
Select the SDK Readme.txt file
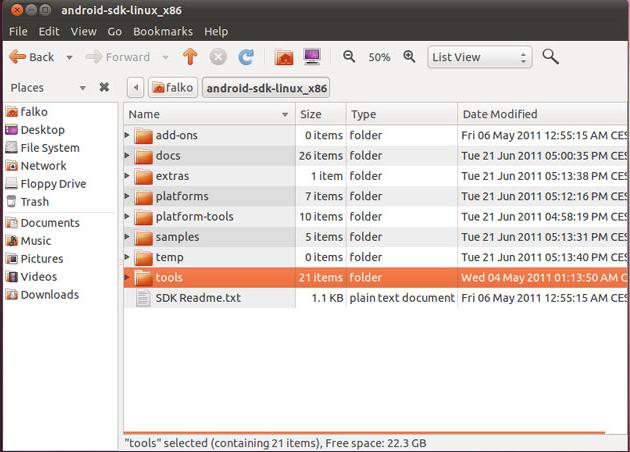[x=197, y=298]
